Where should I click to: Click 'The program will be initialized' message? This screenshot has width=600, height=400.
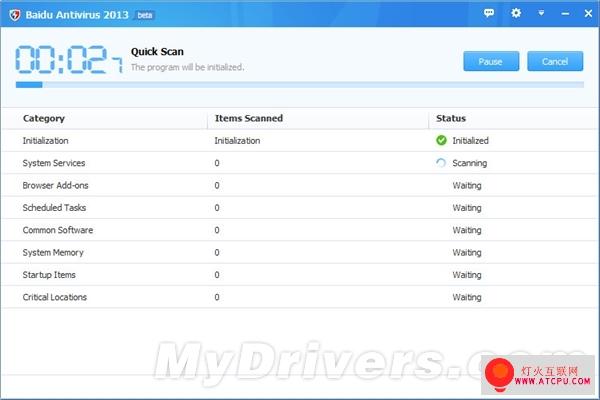tap(188, 67)
